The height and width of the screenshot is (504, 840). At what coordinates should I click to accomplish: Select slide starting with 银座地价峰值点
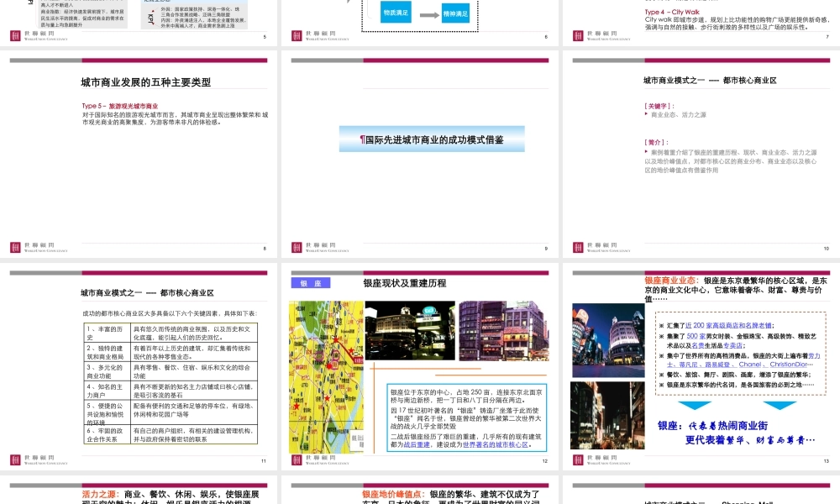point(420,490)
